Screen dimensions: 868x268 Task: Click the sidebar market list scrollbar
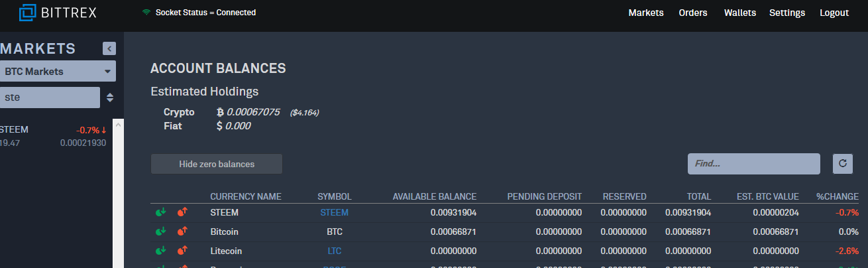(119, 193)
